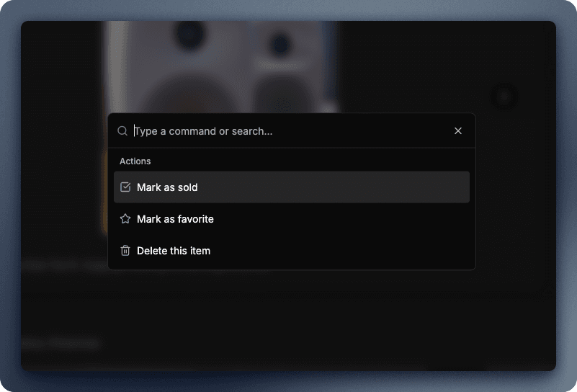Click the checkbox icon beside Mark as sold
Screen dimensions: 577x392
coord(125,187)
